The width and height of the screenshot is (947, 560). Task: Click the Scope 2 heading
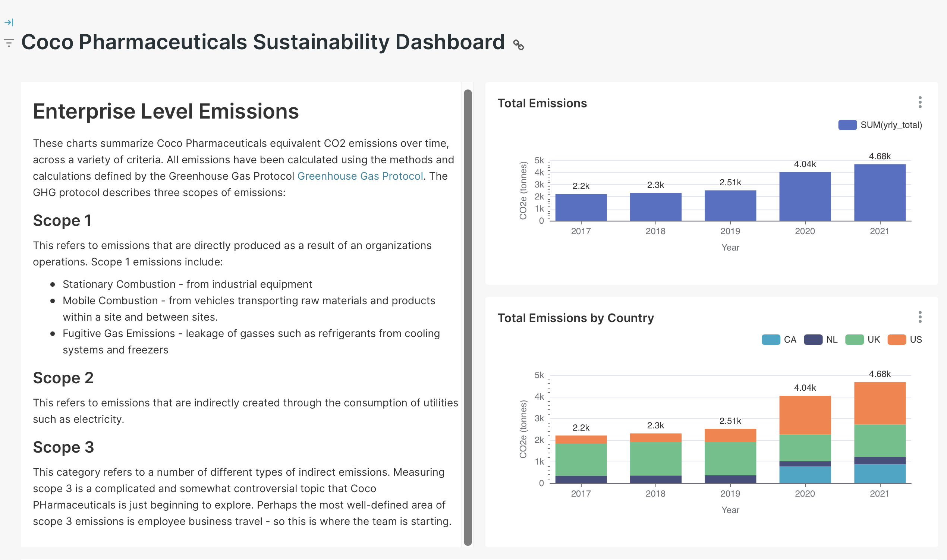tap(63, 378)
